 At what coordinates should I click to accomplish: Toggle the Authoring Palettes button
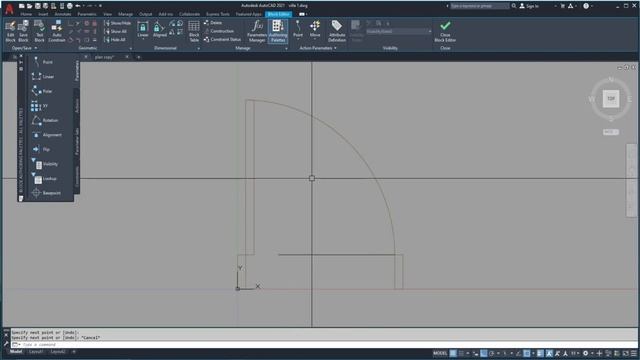pyautogui.click(x=278, y=31)
